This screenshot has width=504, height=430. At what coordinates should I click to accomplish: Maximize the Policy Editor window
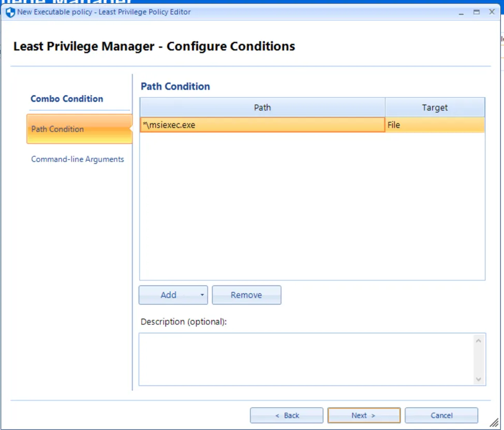pyautogui.click(x=477, y=12)
